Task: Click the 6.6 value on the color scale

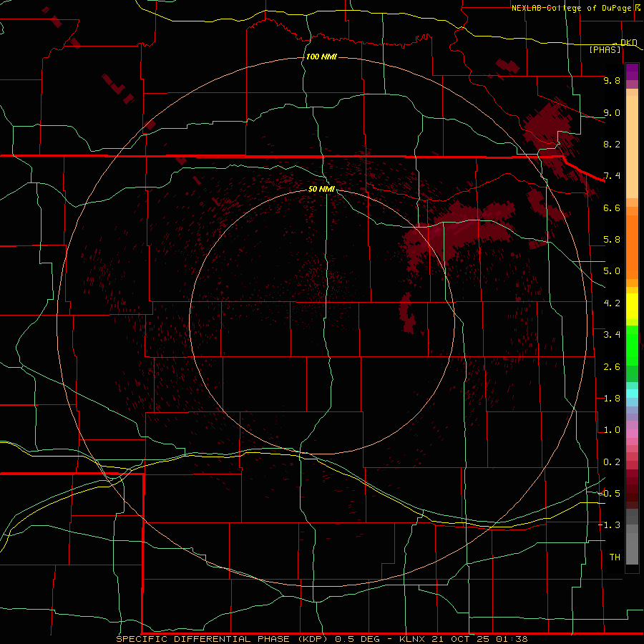Action: click(612, 208)
